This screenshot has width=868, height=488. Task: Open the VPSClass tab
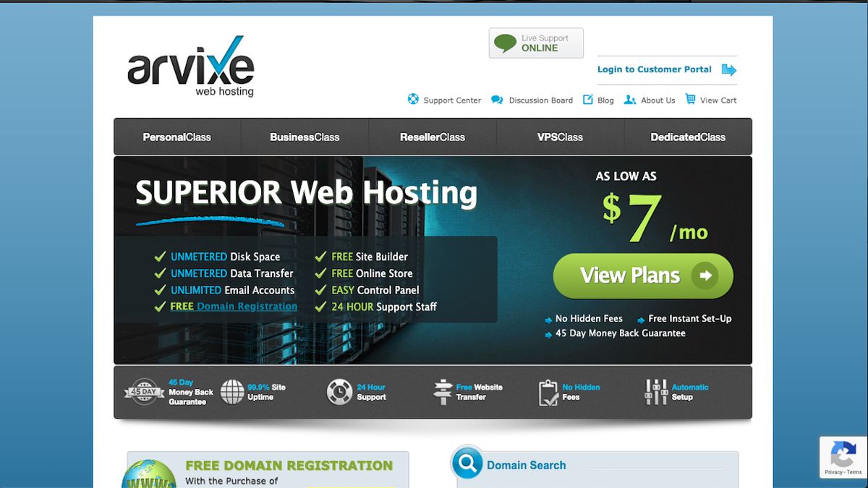click(x=560, y=137)
